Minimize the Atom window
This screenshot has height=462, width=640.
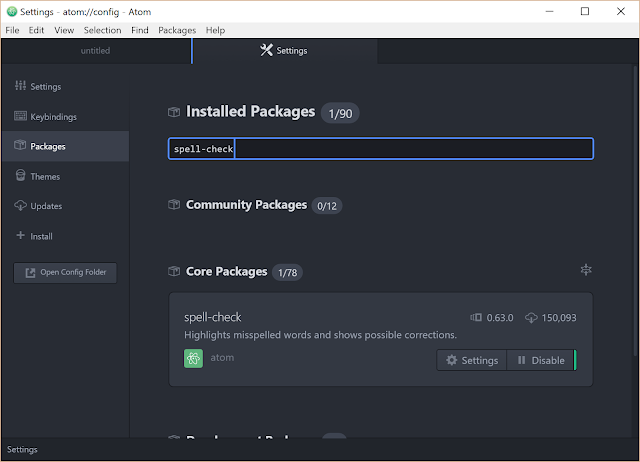(549, 11)
